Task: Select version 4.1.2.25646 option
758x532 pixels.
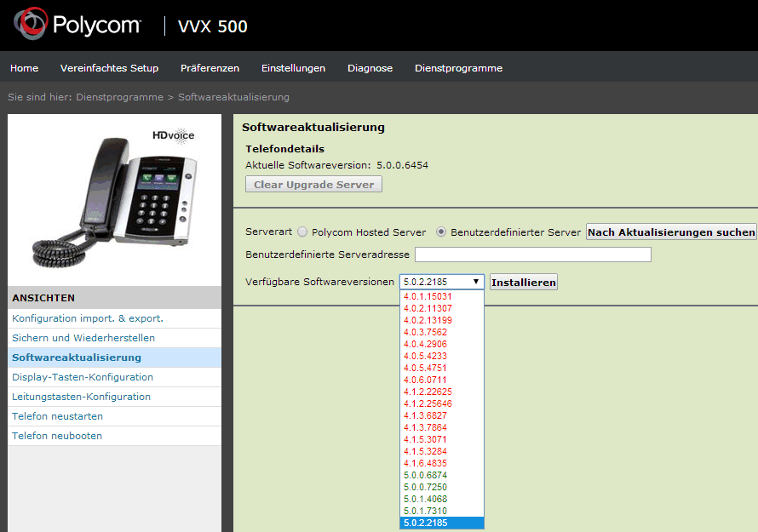Action: tap(442, 403)
